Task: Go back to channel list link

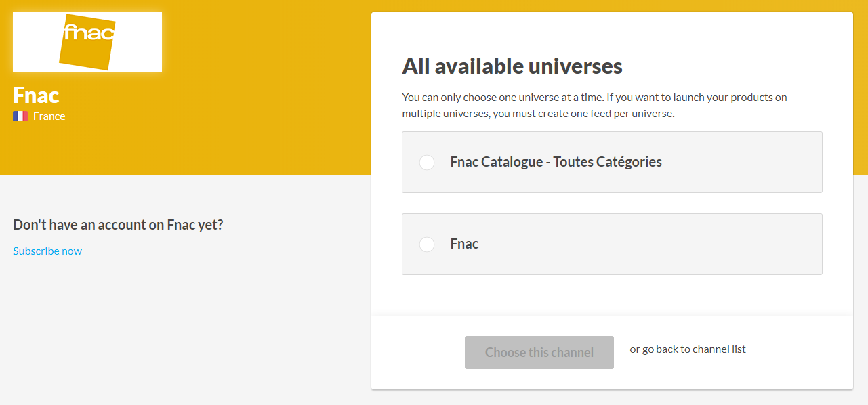Action: coord(687,349)
